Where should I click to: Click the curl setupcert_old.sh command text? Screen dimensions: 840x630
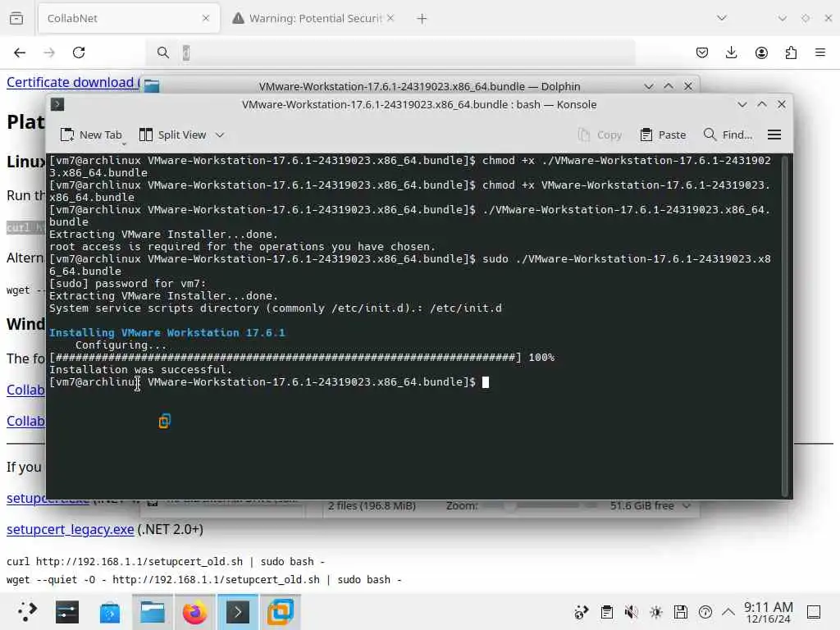coord(166,561)
